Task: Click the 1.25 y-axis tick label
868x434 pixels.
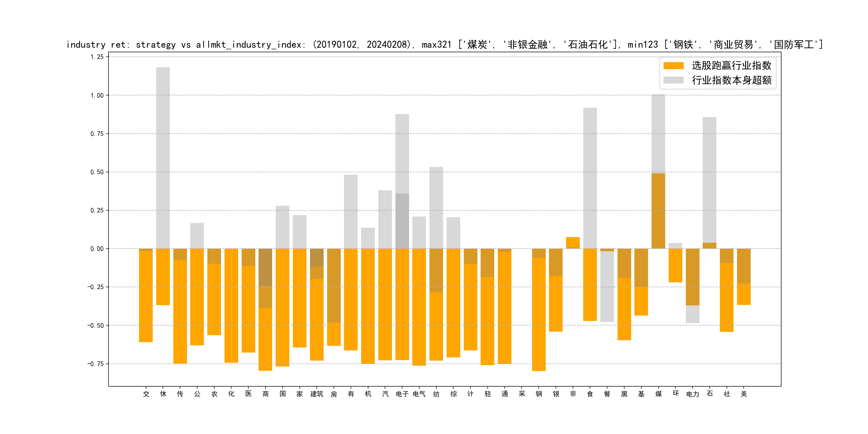Action: [x=97, y=57]
